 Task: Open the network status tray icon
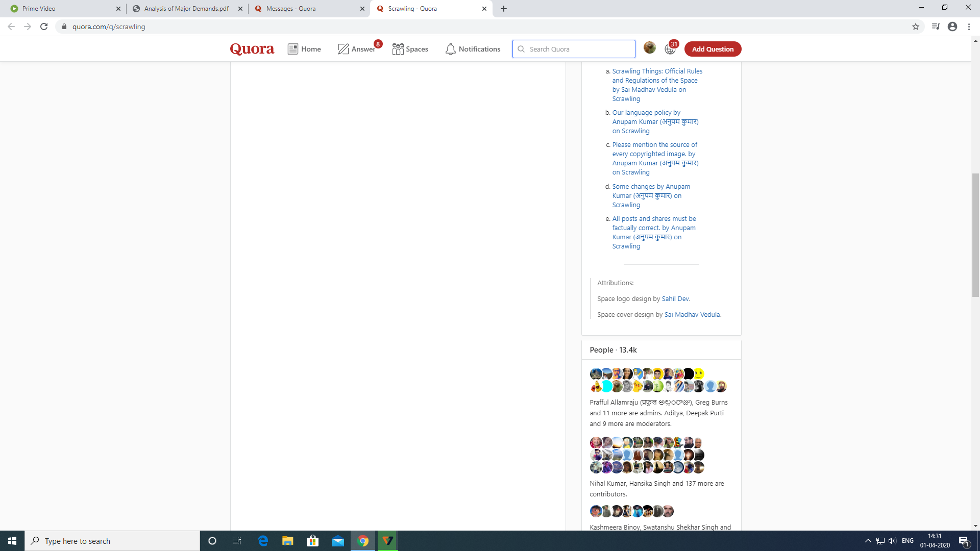click(x=880, y=541)
